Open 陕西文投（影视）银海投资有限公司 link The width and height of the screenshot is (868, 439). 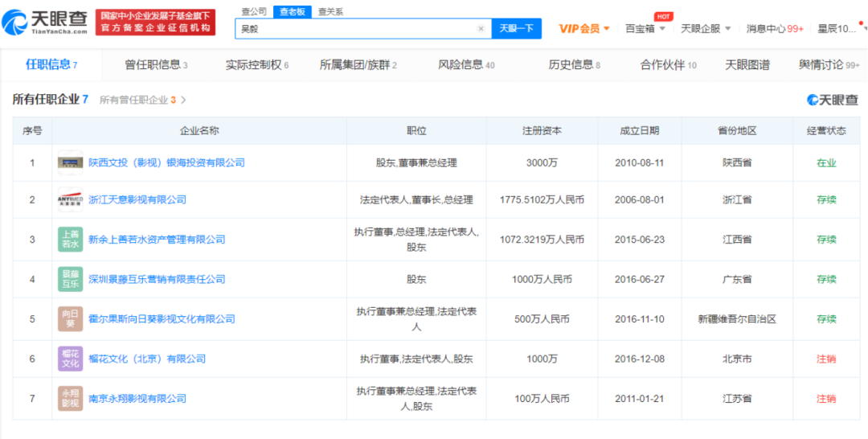pos(166,162)
